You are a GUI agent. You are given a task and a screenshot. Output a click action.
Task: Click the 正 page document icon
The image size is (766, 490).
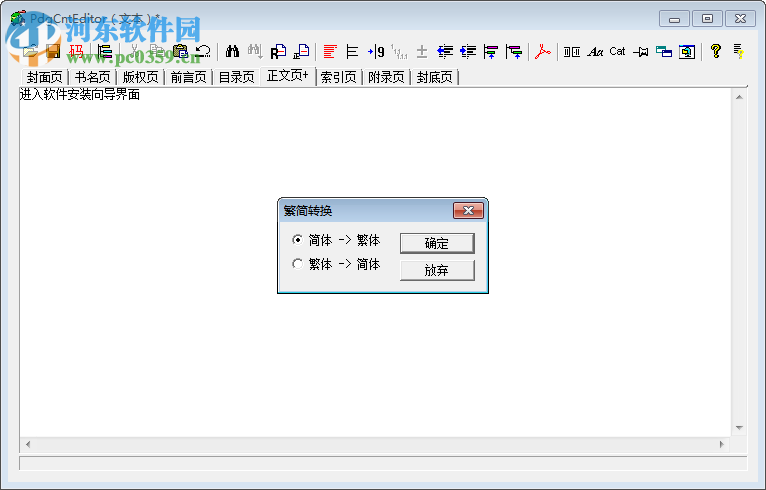point(301,51)
